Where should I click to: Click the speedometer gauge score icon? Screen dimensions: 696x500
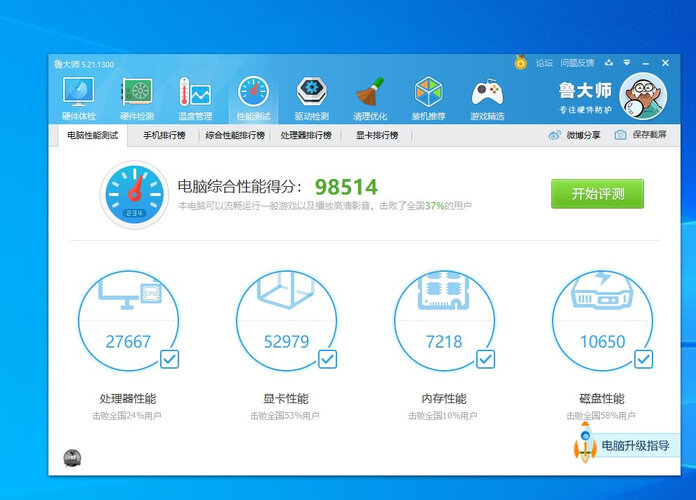[134, 194]
